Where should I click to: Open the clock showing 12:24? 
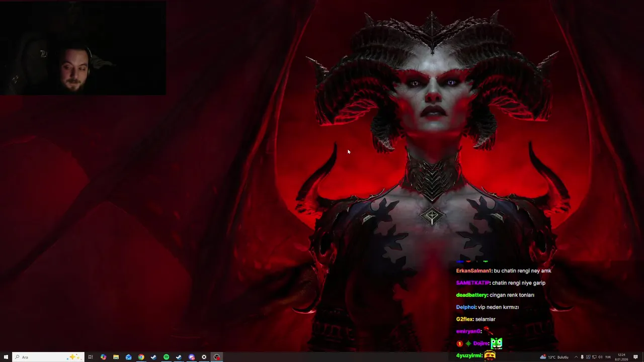coord(622,357)
